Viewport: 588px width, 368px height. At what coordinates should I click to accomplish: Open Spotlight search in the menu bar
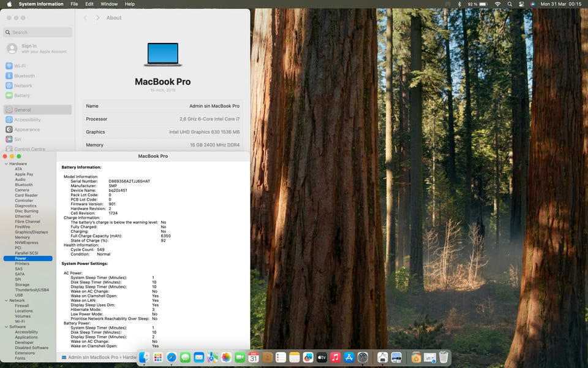coord(510,4)
